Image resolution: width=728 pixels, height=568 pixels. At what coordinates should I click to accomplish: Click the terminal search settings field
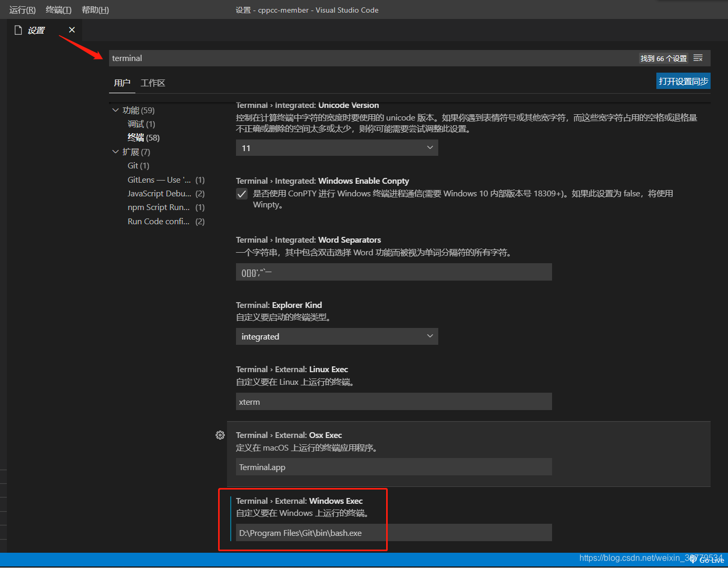[x=373, y=58]
